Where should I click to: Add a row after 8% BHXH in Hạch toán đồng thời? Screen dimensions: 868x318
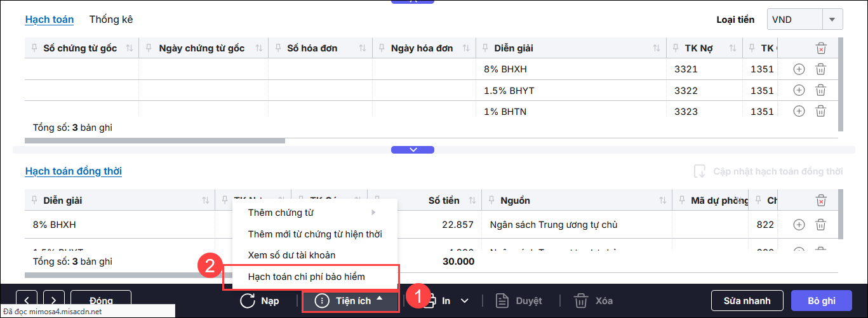pyautogui.click(x=799, y=224)
